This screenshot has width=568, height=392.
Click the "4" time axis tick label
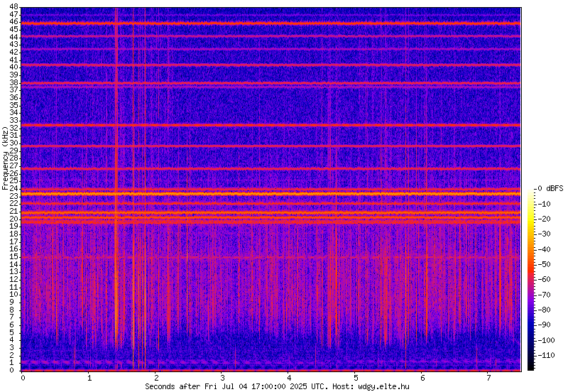coord(289,379)
